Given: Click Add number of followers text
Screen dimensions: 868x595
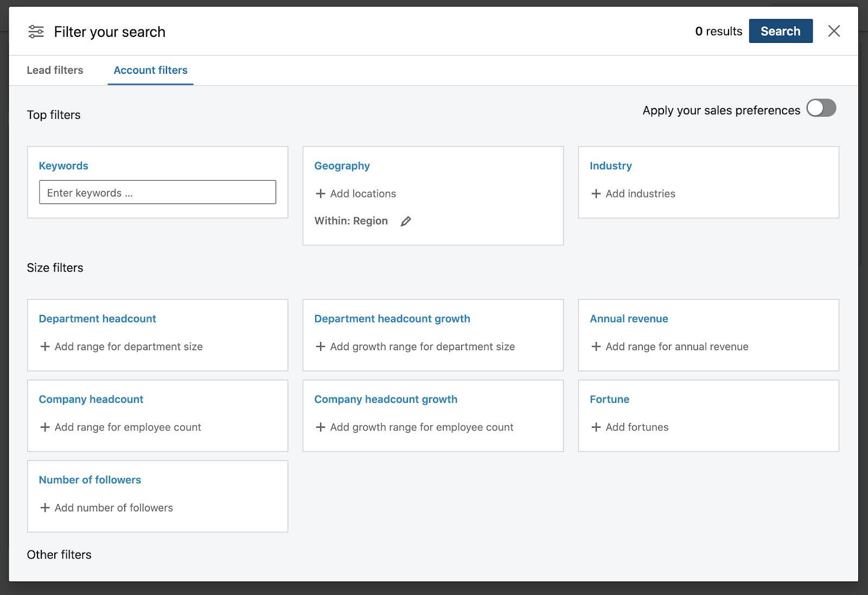Looking at the screenshot, I should point(114,508).
